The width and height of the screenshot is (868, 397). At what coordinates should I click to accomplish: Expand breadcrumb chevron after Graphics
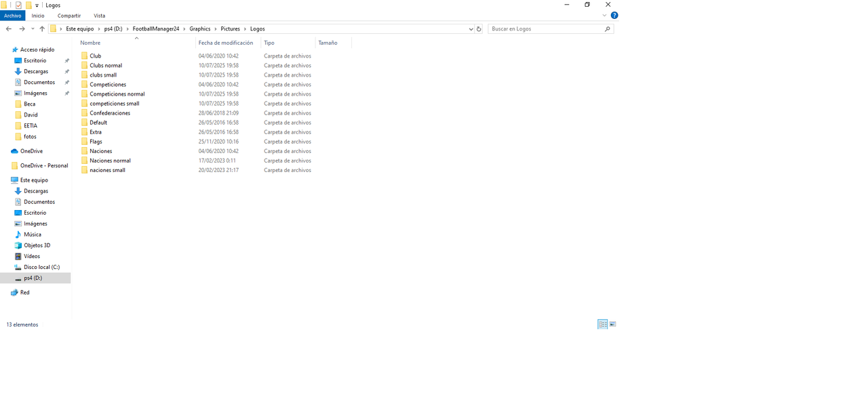click(216, 29)
